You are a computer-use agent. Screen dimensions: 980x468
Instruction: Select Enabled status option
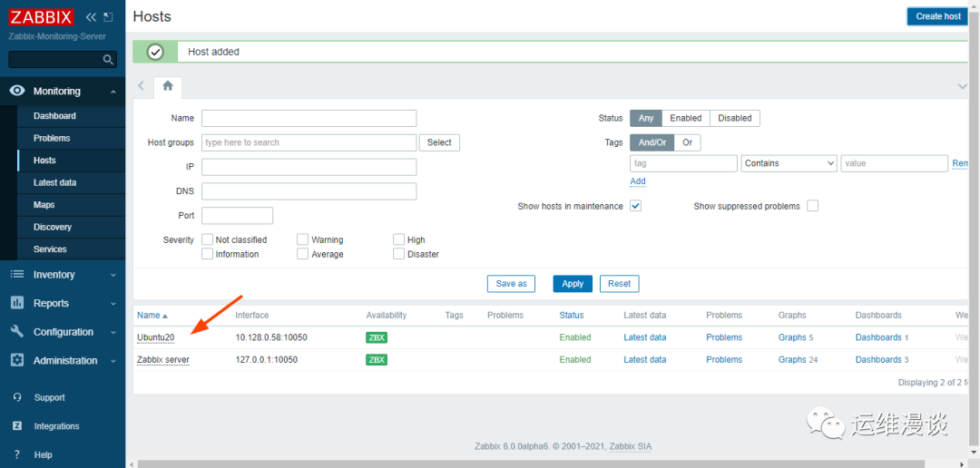pyautogui.click(x=686, y=118)
